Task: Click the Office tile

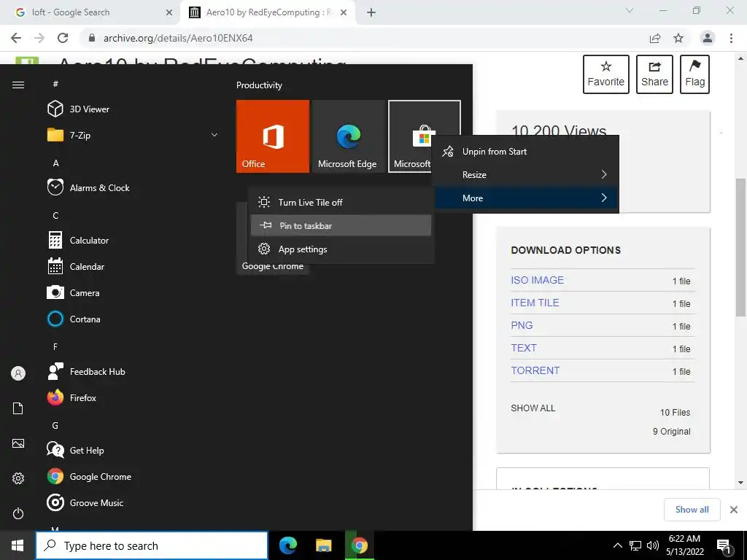Action: [273, 136]
